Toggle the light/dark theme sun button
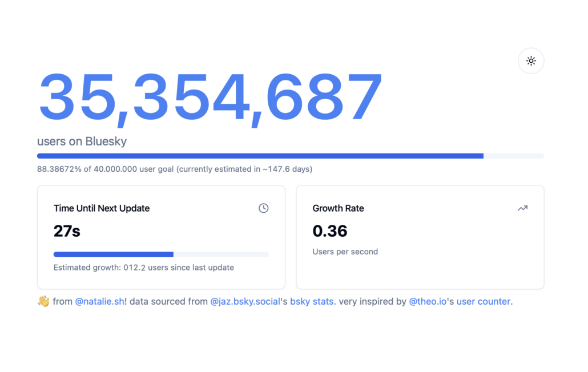The image size is (588, 372). pos(530,60)
